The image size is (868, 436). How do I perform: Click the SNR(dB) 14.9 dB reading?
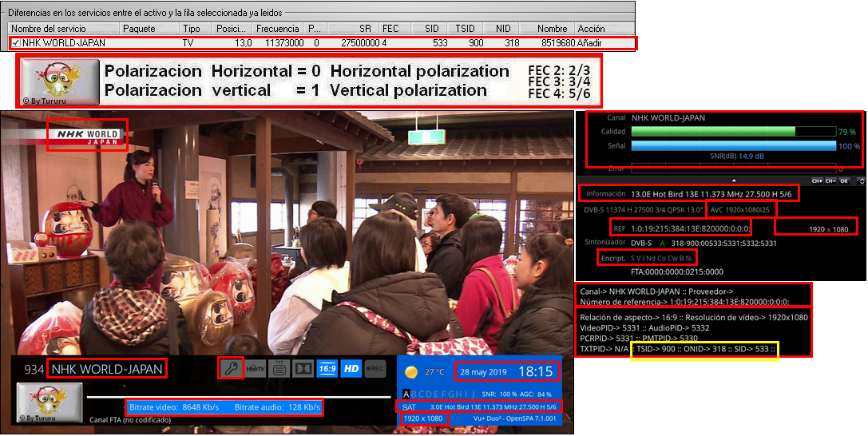(x=736, y=157)
